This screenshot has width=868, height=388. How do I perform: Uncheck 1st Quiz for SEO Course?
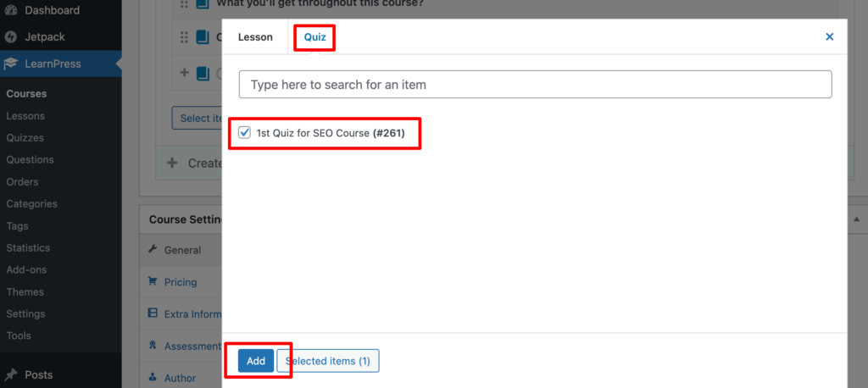(244, 133)
